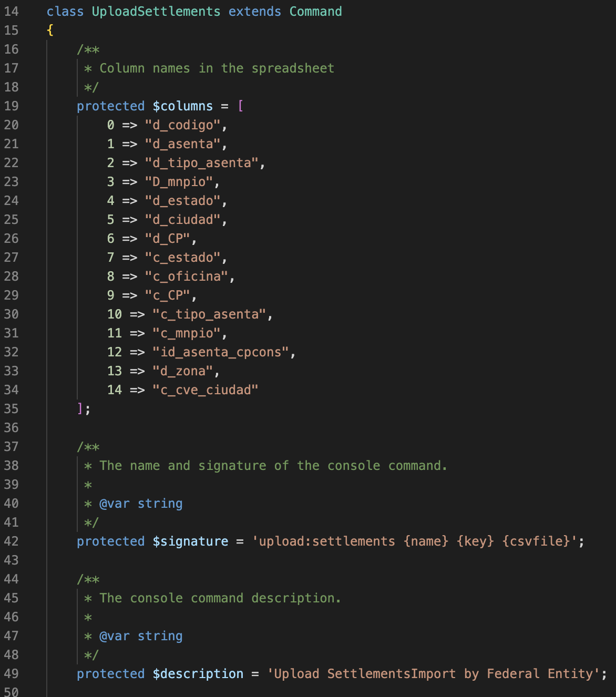Click the string "id_asenta_cpcons"
616x697 pixels.
pyautogui.click(x=223, y=352)
